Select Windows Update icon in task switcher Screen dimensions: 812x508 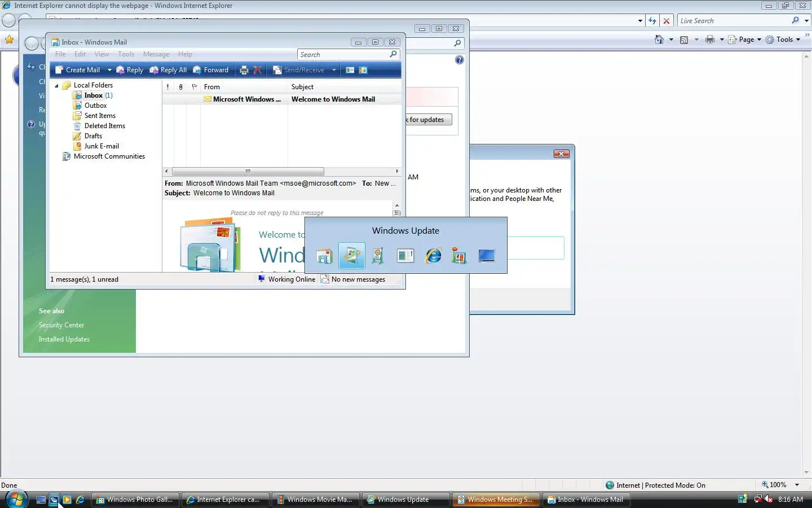(x=351, y=256)
